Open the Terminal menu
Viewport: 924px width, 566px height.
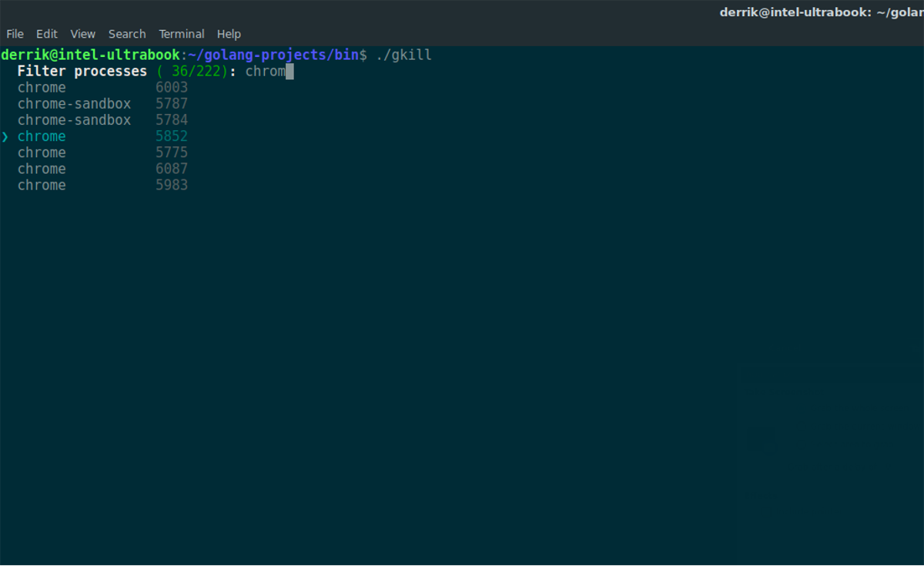(182, 34)
